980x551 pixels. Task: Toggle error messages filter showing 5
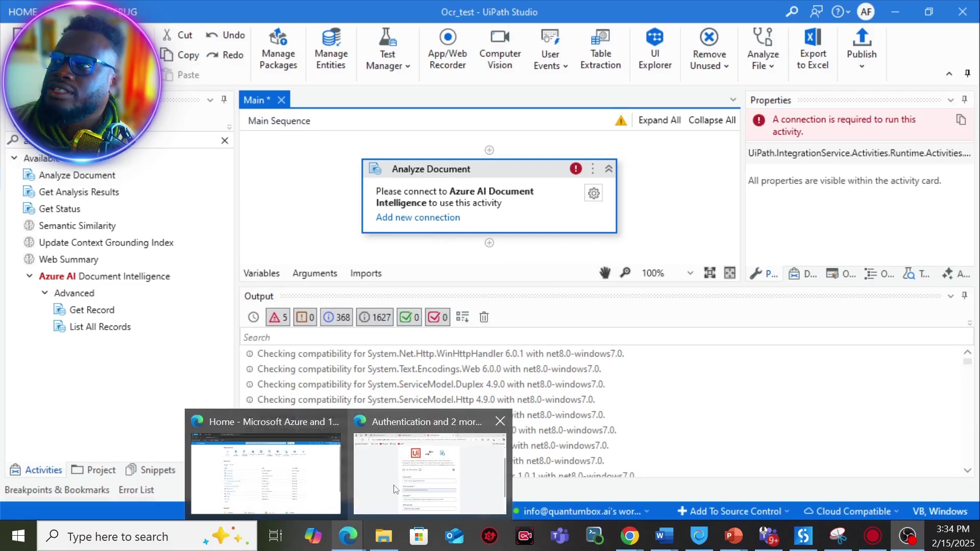click(x=278, y=317)
